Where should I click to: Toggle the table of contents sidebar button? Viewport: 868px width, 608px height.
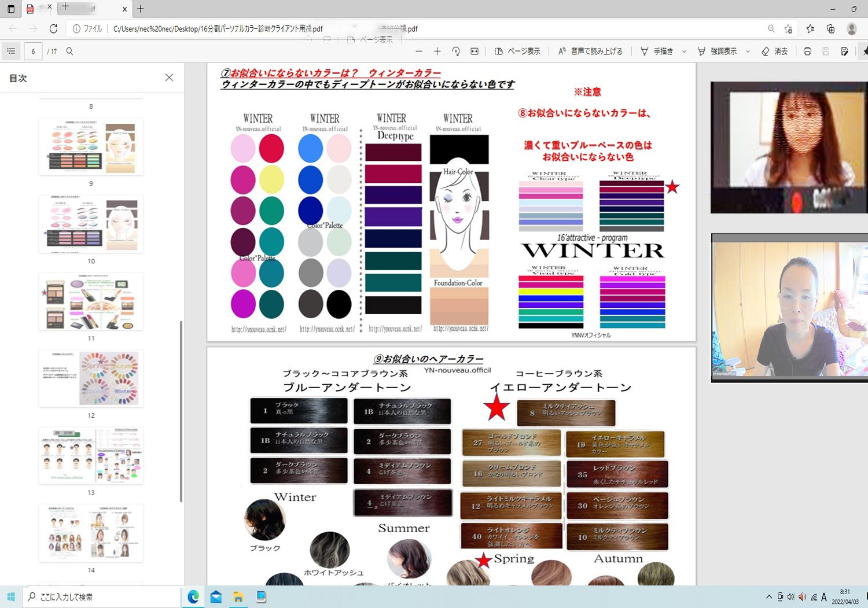[11, 51]
